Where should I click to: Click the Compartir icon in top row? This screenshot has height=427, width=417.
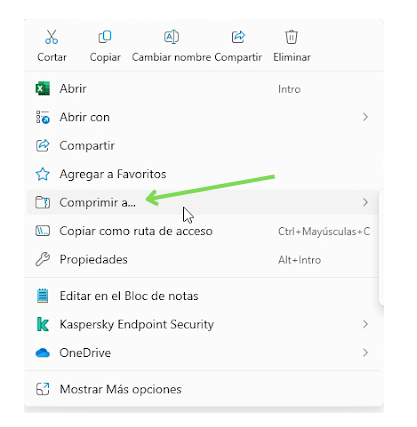(238, 37)
